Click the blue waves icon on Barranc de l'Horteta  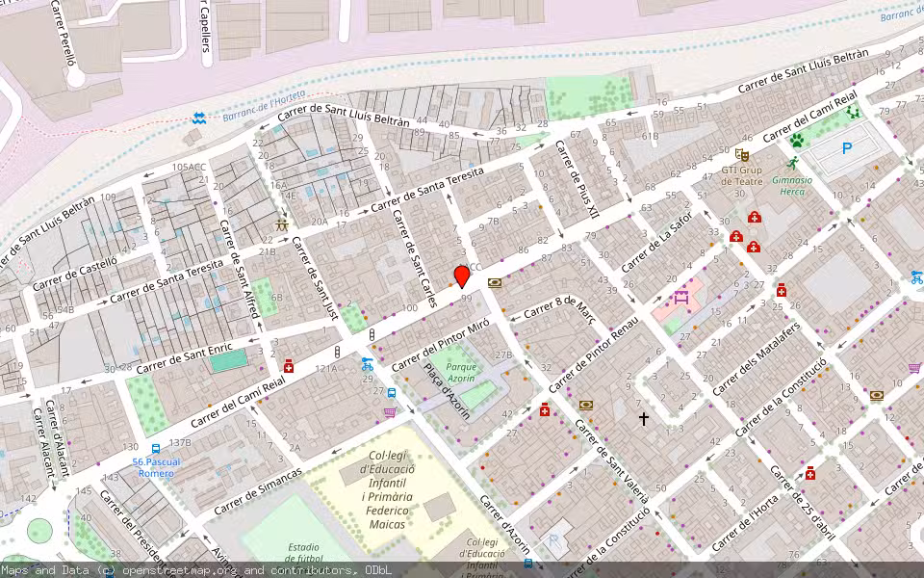point(198,118)
